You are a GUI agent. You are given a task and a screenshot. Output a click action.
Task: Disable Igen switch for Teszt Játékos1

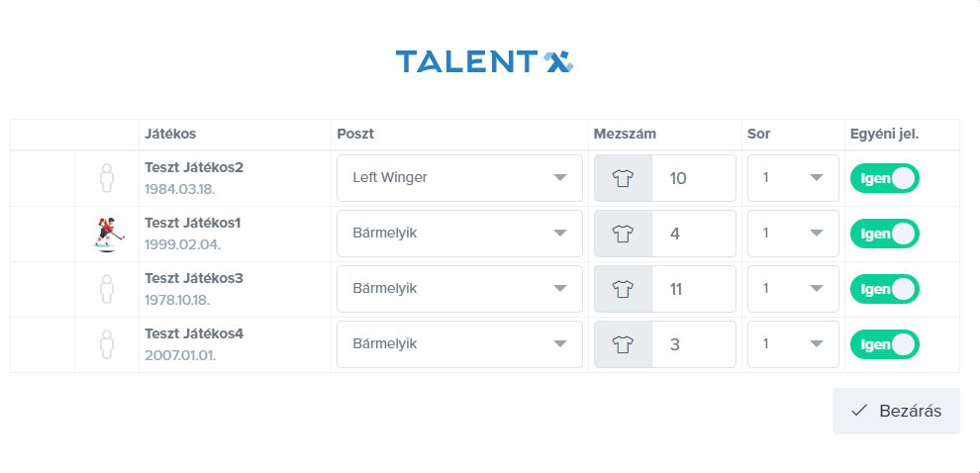click(884, 234)
